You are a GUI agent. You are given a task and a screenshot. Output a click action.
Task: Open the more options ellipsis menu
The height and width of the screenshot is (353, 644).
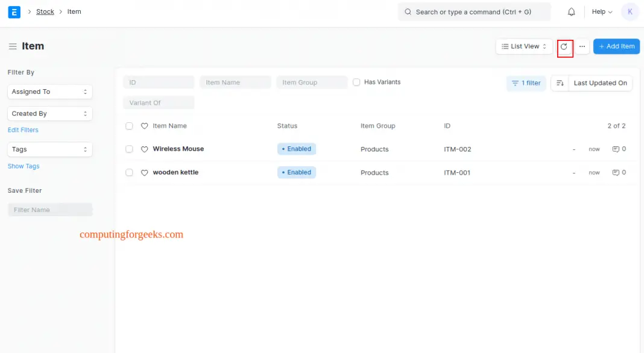582,46
